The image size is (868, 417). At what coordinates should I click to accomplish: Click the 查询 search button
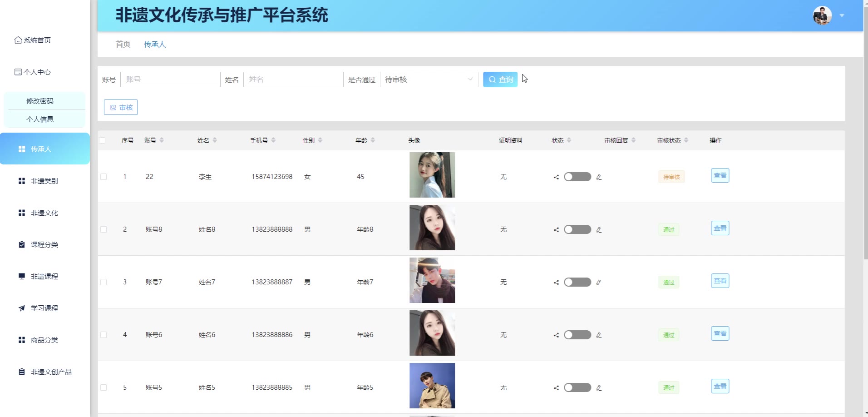point(500,79)
